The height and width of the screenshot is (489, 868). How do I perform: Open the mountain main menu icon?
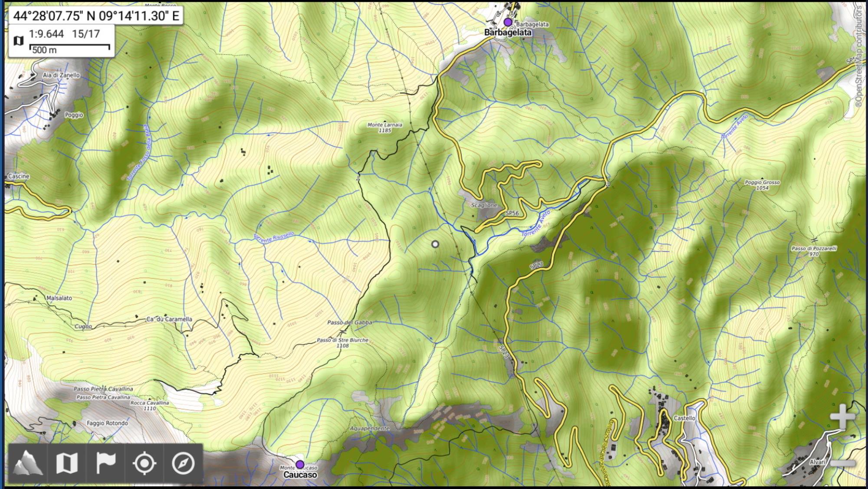[x=28, y=463]
